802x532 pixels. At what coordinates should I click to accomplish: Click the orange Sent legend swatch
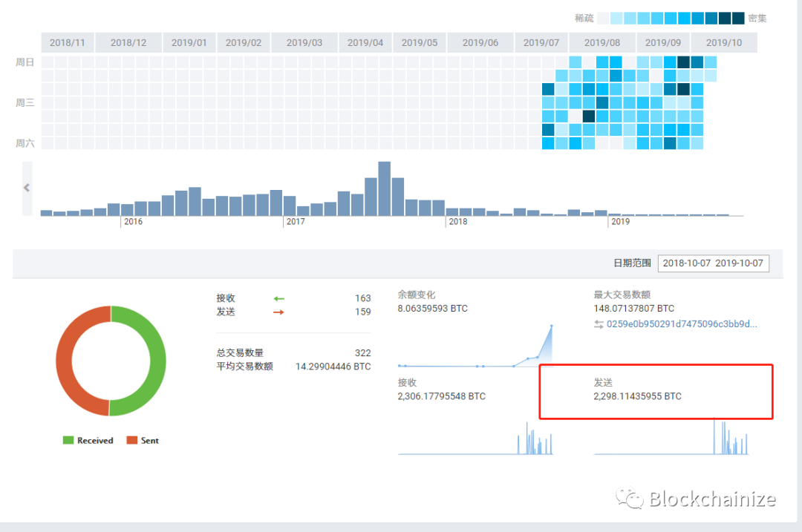click(x=132, y=440)
